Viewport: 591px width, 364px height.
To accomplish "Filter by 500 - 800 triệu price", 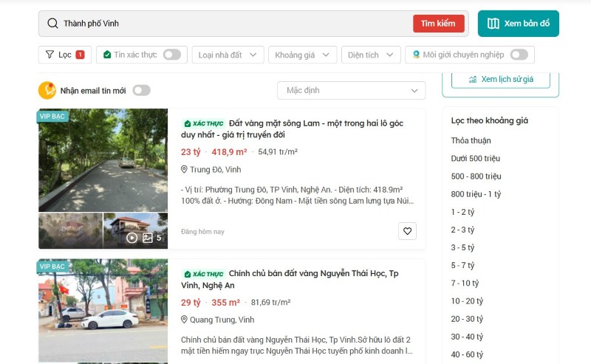I will point(476,176).
